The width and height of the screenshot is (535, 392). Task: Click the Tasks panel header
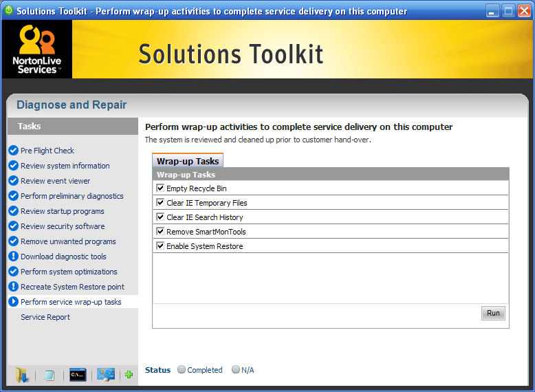tap(73, 127)
